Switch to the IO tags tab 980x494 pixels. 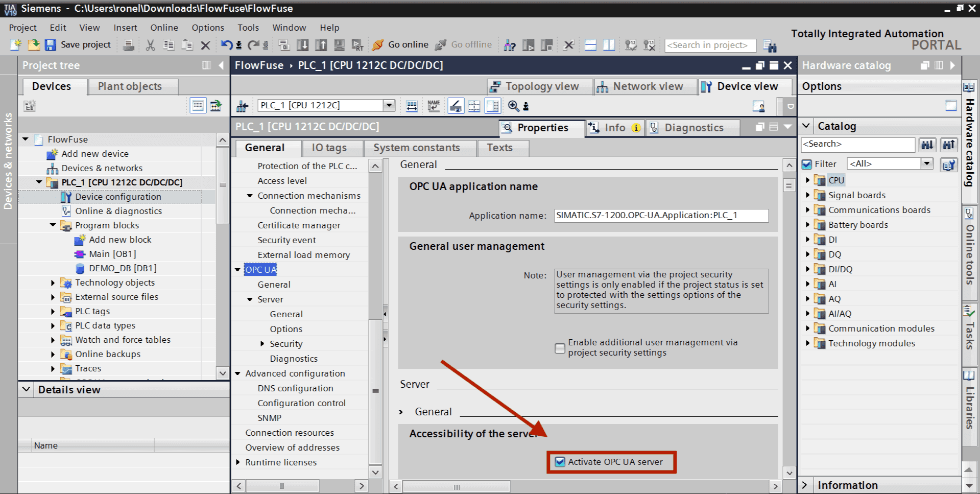332,148
